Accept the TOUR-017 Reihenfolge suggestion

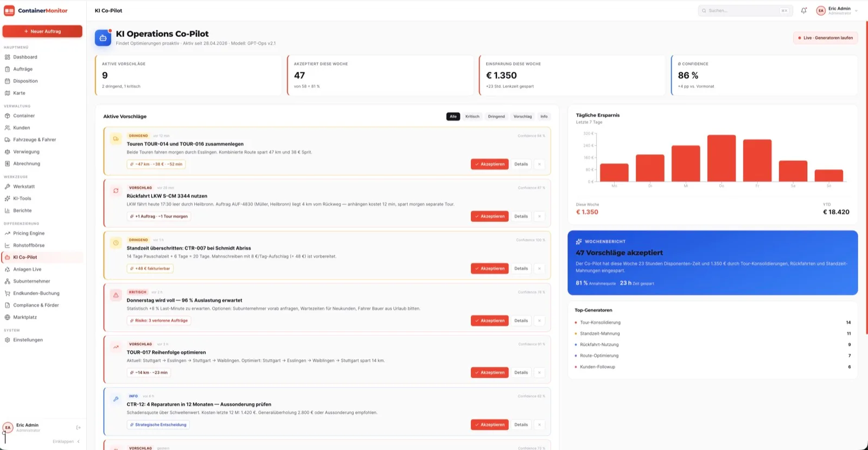point(490,372)
